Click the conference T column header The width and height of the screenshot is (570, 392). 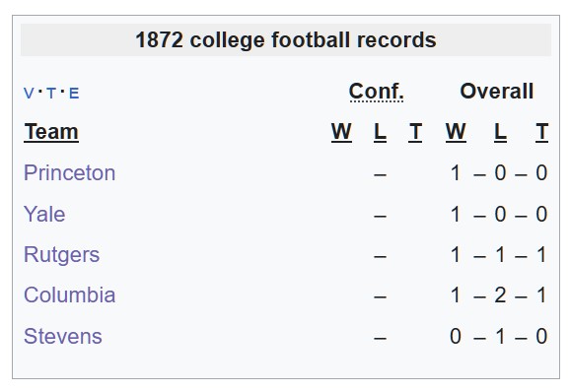pos(415,132)
